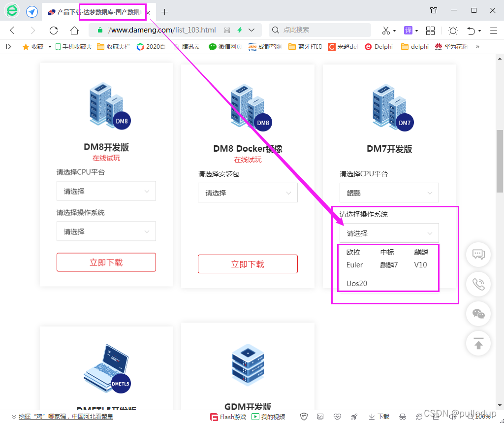Open DM8开发版 operating system dropdown
The width and height of the screenshot is (504, 423).
click(106, 231)
